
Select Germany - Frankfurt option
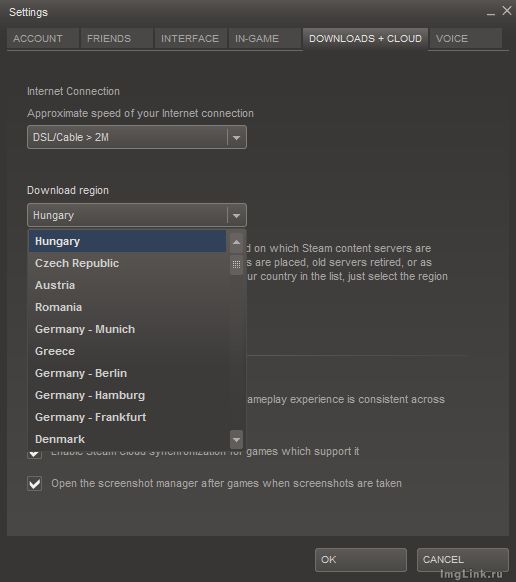(x=127, y=417)
